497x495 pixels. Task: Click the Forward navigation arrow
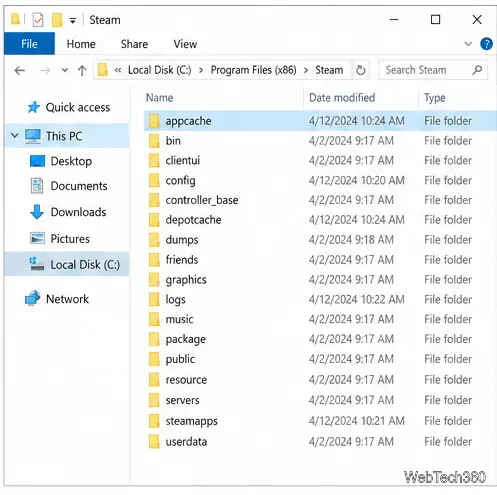click(45, 70)
